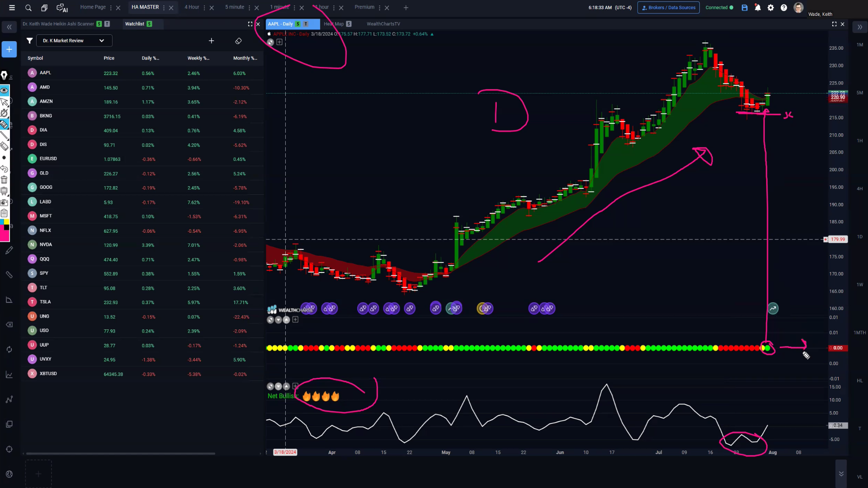Expand the bottom-right double chevron
Image resolution: width=868 pixels, height=488 pixels.
pos(841,474)
